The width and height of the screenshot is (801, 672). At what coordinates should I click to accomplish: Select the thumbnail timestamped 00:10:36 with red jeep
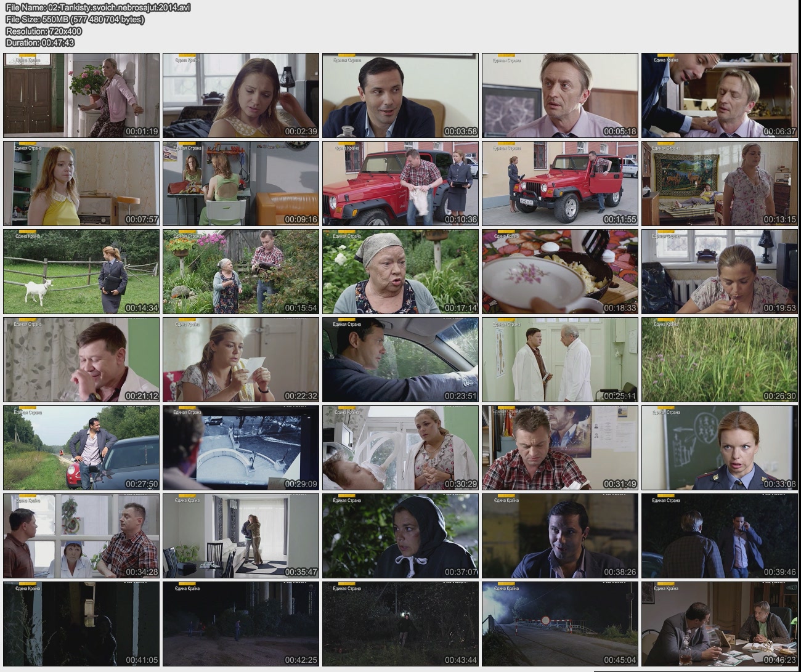[x=400, y=184]
